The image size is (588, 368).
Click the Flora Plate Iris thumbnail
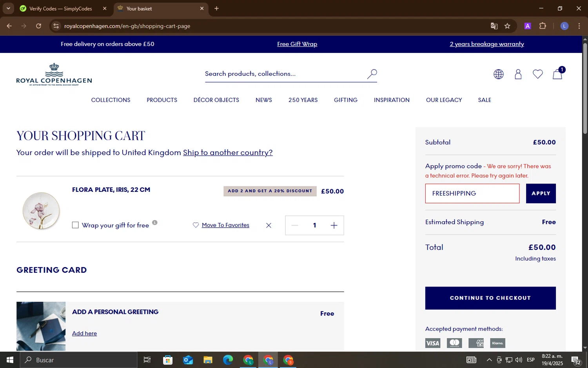41,211
